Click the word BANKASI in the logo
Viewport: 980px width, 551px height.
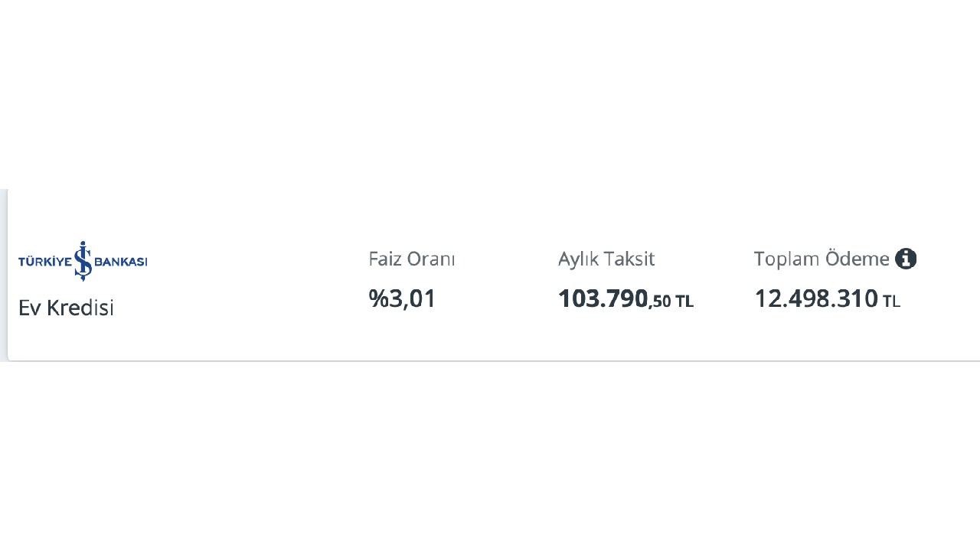pos(120,262)
